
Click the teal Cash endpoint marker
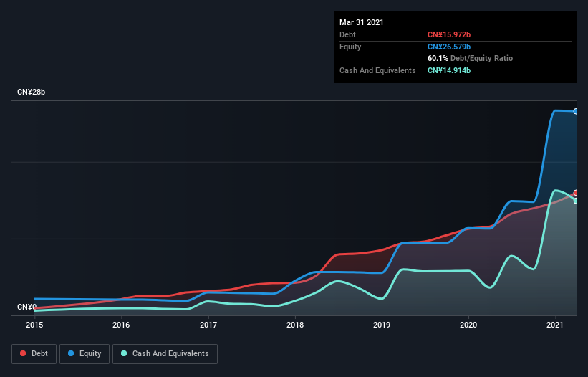coord(576,201)
